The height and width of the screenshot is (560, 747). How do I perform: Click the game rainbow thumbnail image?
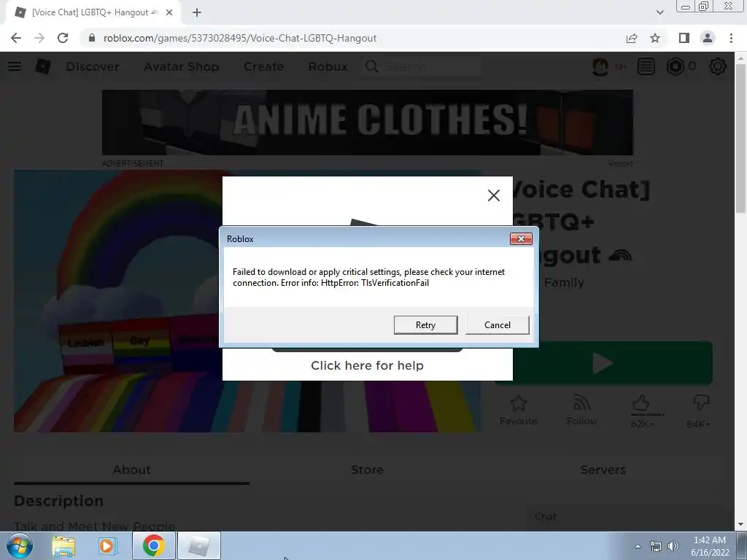tap(117, 301)
